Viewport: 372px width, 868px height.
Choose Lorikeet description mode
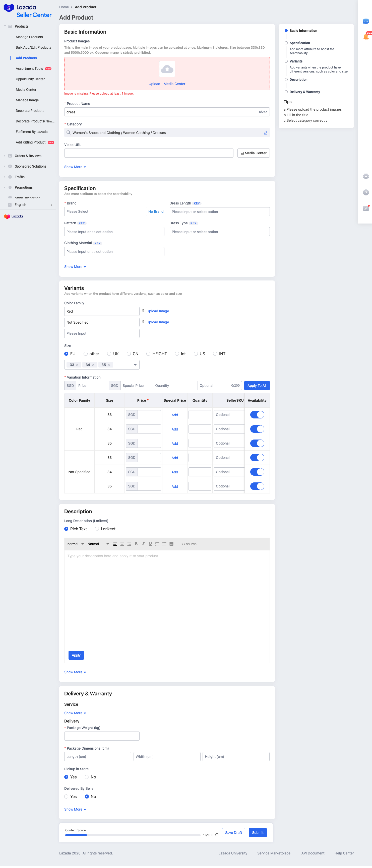(x=97, y=529)
